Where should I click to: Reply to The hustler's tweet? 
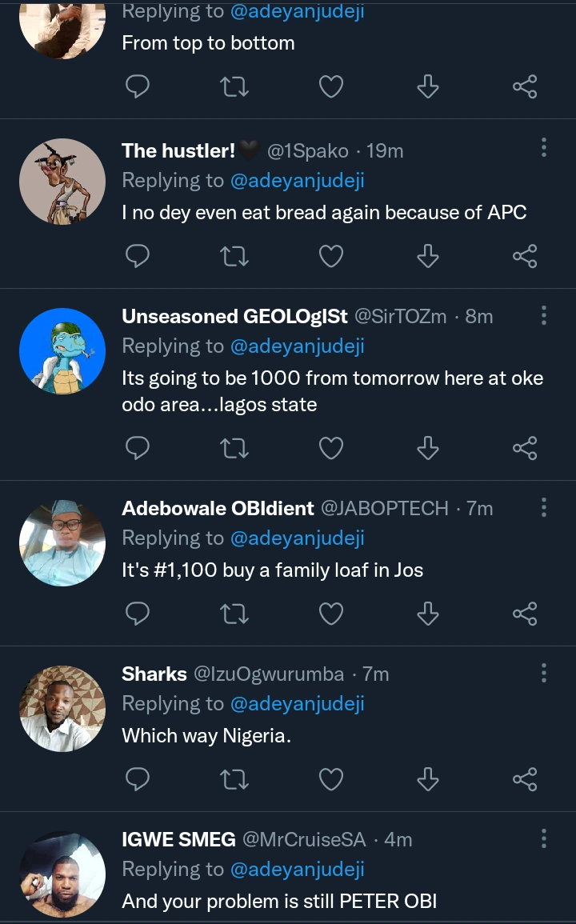tap(138, 256)
